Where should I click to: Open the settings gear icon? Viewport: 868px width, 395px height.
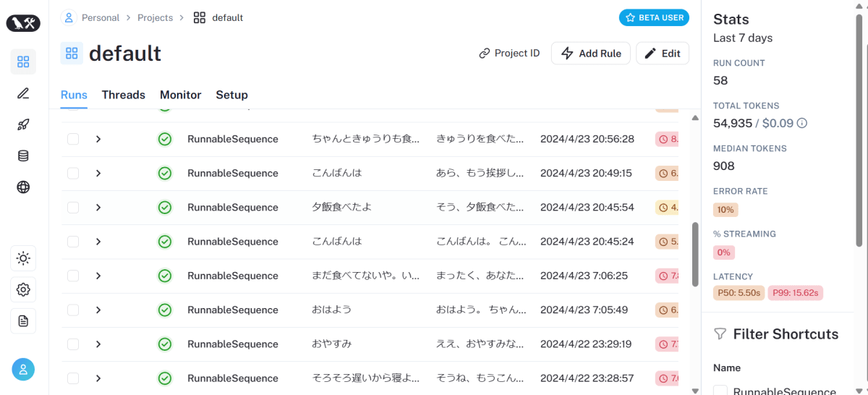(x=23, y=289)
